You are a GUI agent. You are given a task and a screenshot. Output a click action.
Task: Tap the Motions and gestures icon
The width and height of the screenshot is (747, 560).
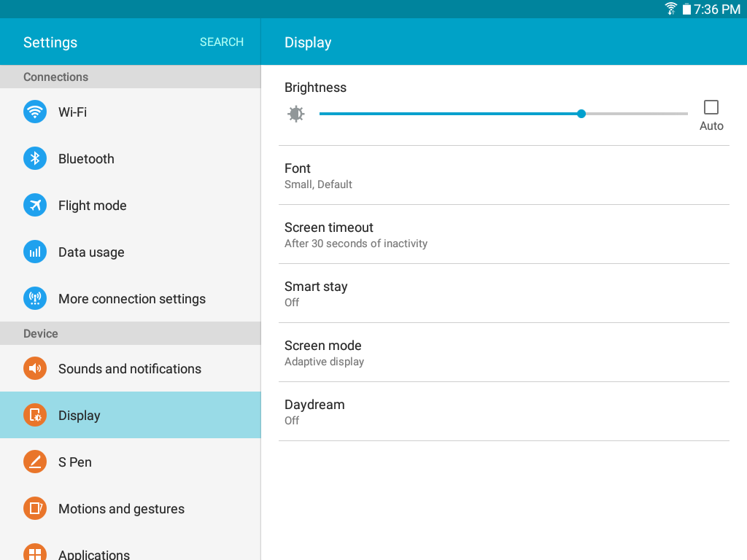pos(35,508)
